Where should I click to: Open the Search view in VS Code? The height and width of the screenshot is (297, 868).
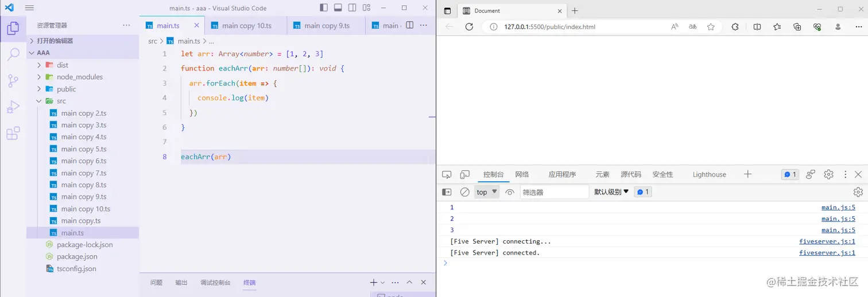(13, 54)
